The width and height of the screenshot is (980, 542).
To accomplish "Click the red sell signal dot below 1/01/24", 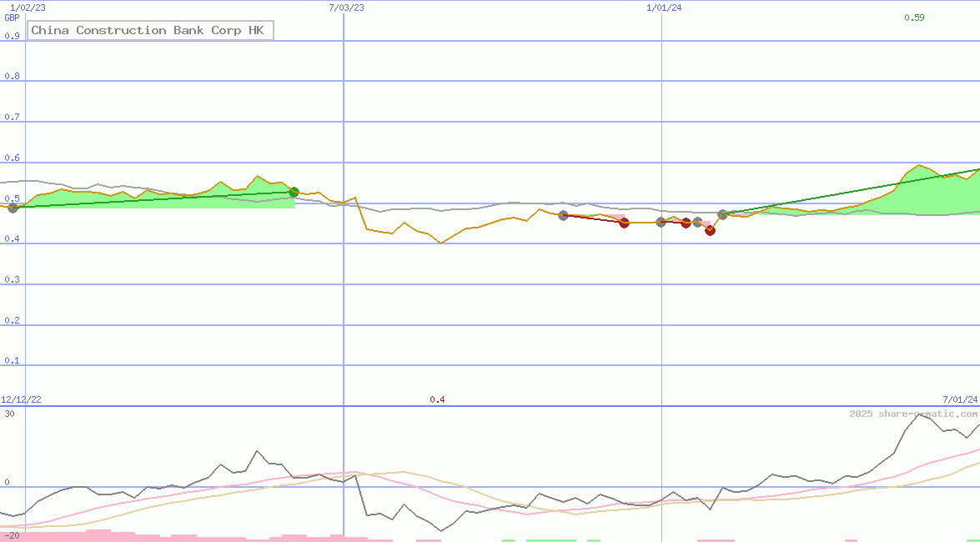I will pyautogui.click(x=686, y=222).
